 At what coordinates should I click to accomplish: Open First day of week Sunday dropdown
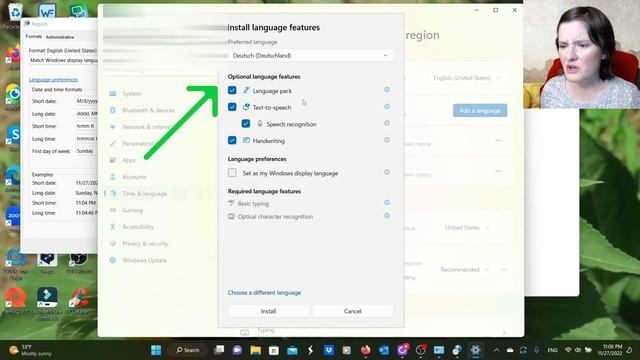point(86,151)
